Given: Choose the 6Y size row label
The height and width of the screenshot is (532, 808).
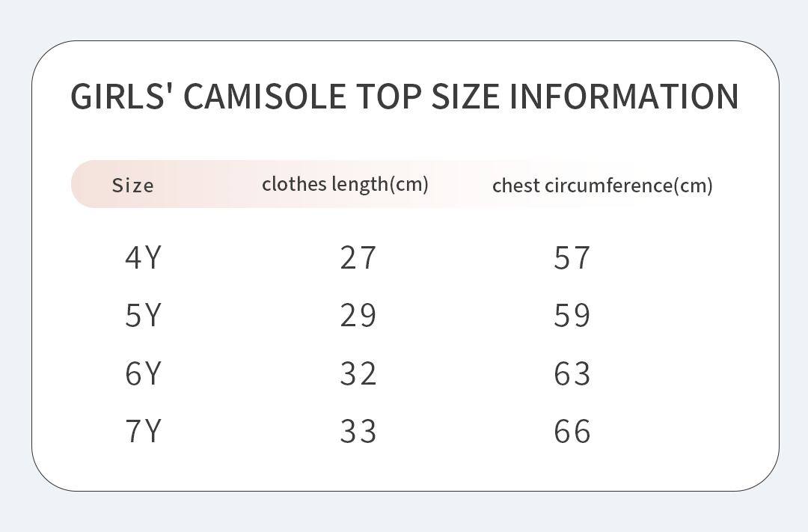Looking at the screenshot, I should [x=143, y=373].
